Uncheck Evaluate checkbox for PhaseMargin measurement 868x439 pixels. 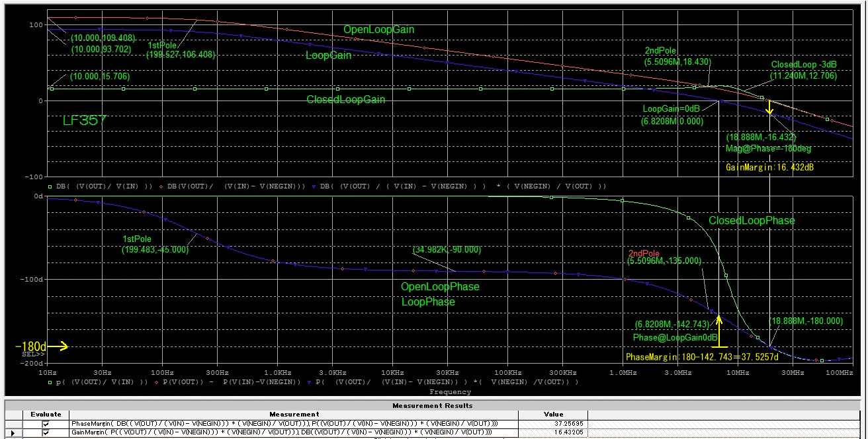(46, 424)
